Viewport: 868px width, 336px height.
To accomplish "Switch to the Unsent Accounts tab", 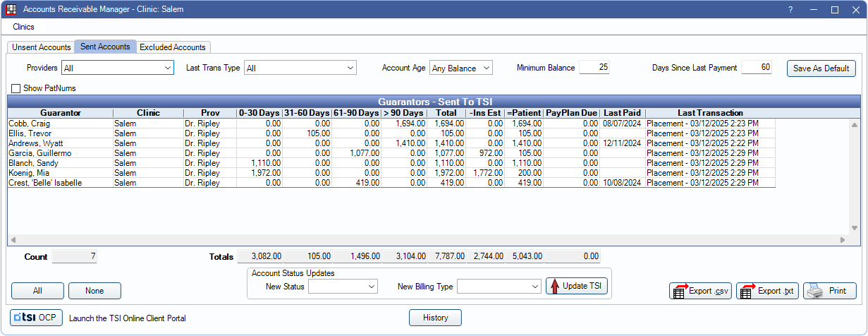I will click(x=42, y=47).
